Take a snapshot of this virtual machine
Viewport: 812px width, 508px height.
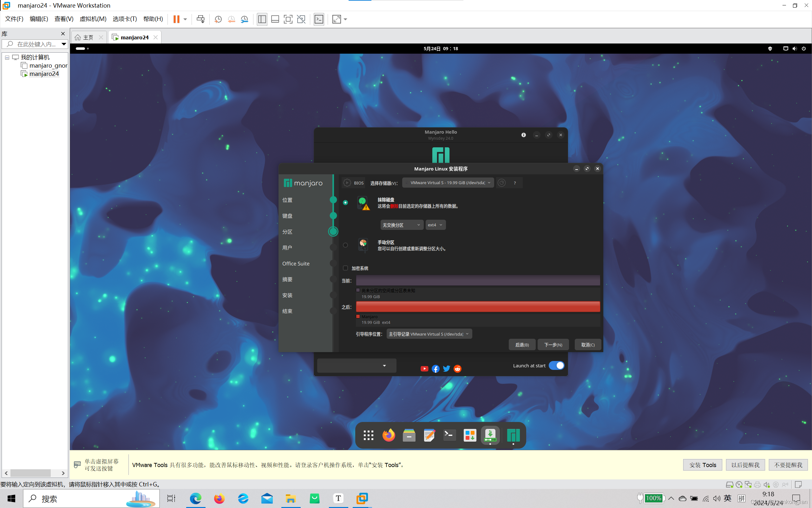218,19
